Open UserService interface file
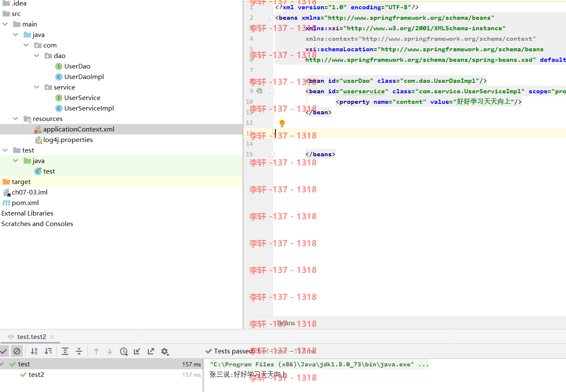This screenshot has height=392, width=566. click(78, 98)
